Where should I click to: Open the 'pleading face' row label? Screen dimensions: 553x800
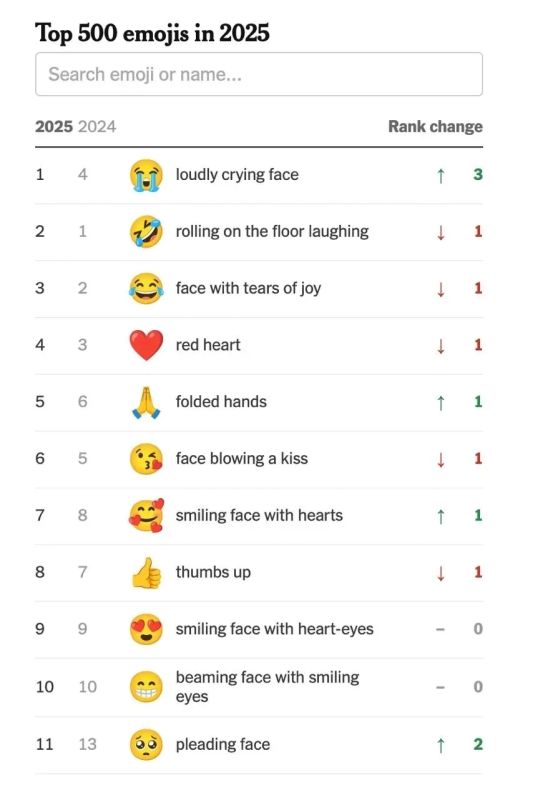point(223,744)
